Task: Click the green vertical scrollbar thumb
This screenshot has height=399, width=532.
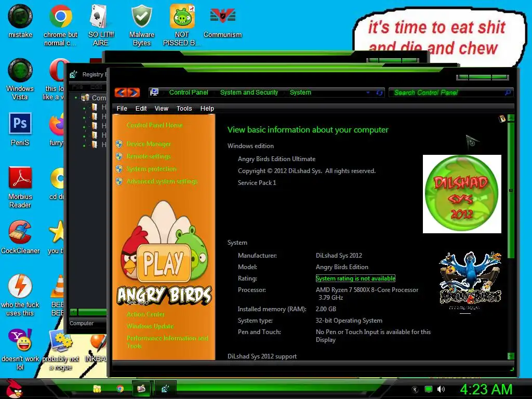Action: (511, 190)
